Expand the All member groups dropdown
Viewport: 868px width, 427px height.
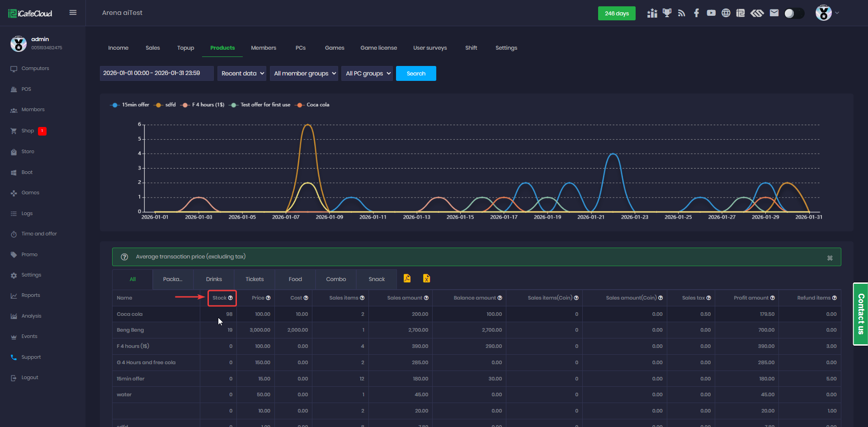pyautogui.click(x=304, y=73)
